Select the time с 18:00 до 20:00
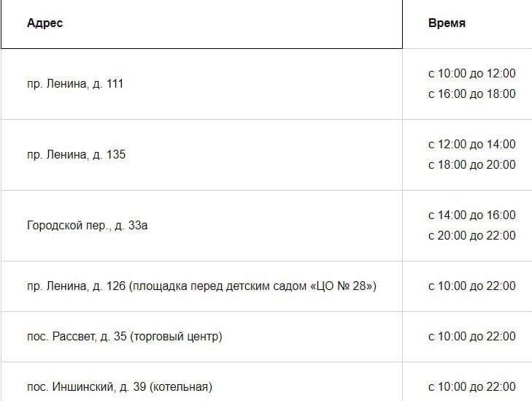The height and width of the screenshot is (401, 532). tap(471, 164)
